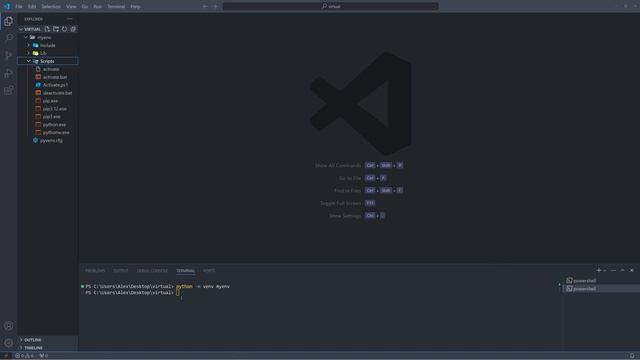The width and height of the screenshot is (640, 360).
Task: Open the terminal panel more actions ellipsis
Action: (x=613, y=270)
